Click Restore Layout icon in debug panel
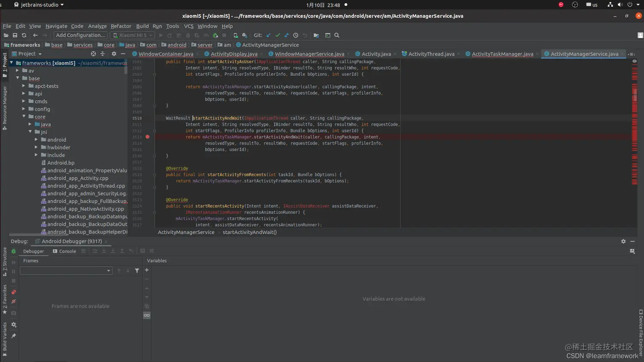 pyautogui.click(x=632, y=251)
